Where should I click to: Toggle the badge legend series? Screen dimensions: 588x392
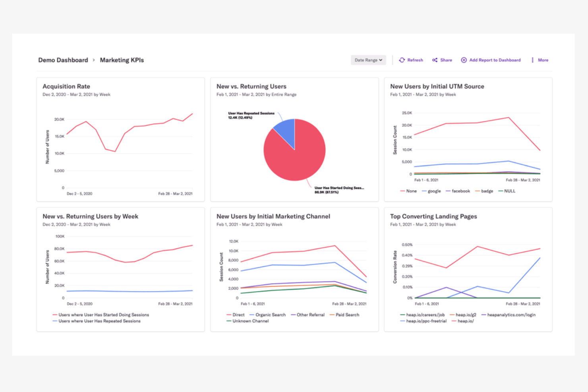[484, 191]
